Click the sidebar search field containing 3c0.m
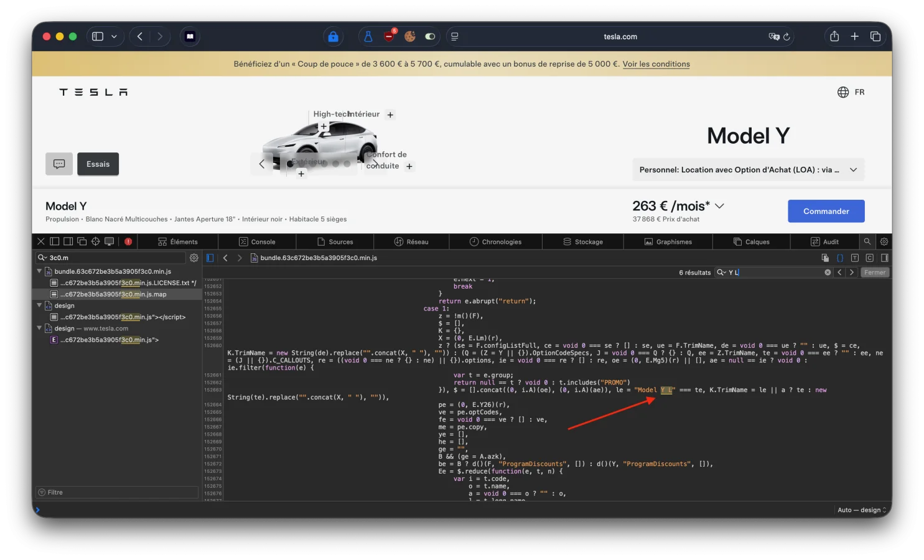924x560 pixels. pos(111,258)
